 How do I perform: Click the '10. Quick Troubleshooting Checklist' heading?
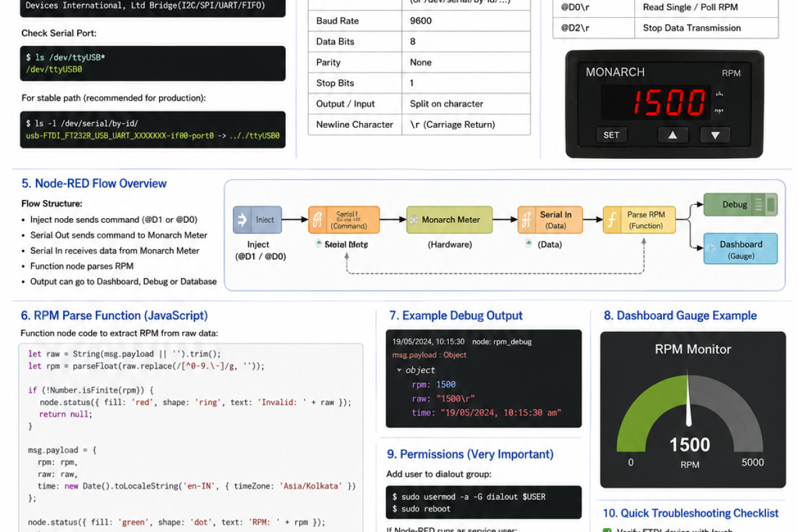[690, 513]
